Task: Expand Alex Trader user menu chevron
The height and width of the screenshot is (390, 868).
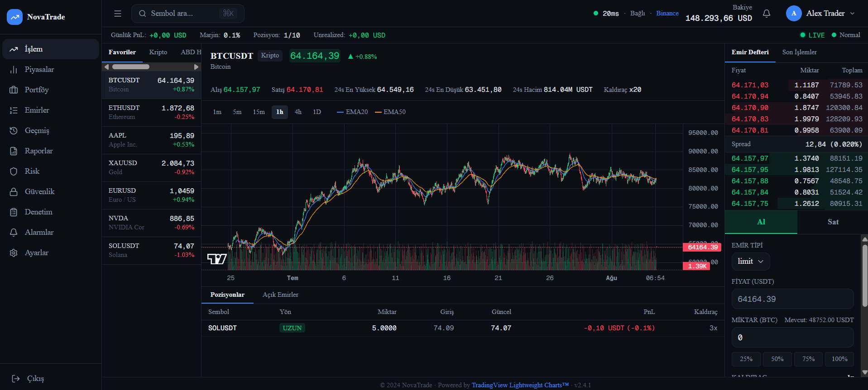Action: point(853,14)
